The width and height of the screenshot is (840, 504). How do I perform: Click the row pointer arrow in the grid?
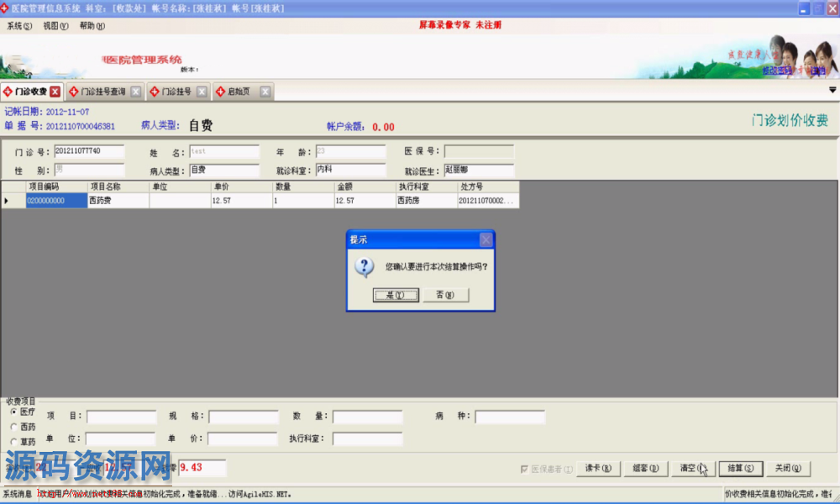point(7,201)
